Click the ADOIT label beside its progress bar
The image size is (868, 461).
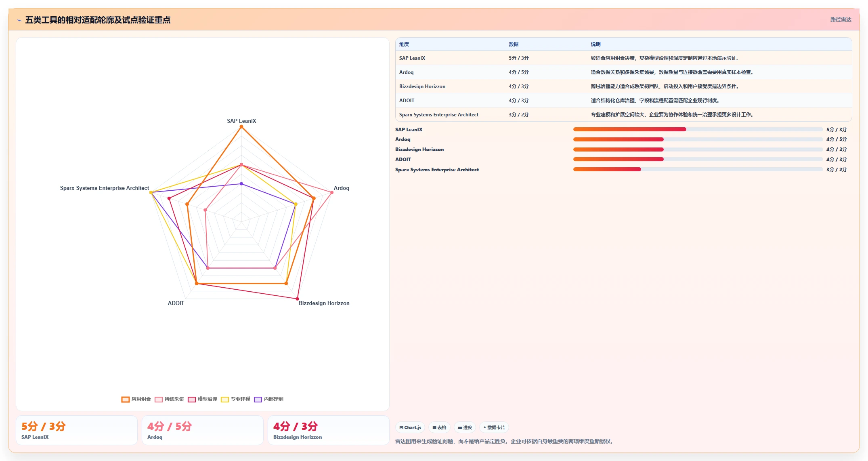pyautogui.click(x=403, y=160)
